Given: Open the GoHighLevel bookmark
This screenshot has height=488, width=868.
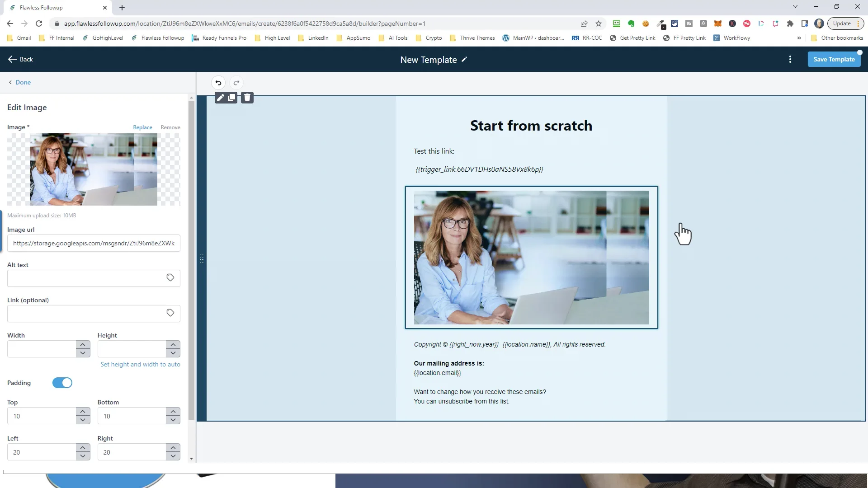Looking at the screenshot, I should pyautogui.click(x=103, y=38).
